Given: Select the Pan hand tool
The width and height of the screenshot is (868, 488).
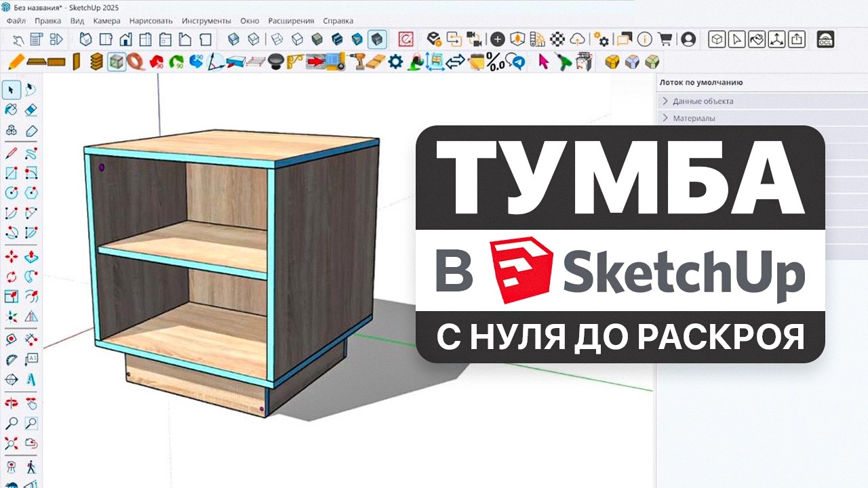Looking at the screenshot, I should pos(31,404).
